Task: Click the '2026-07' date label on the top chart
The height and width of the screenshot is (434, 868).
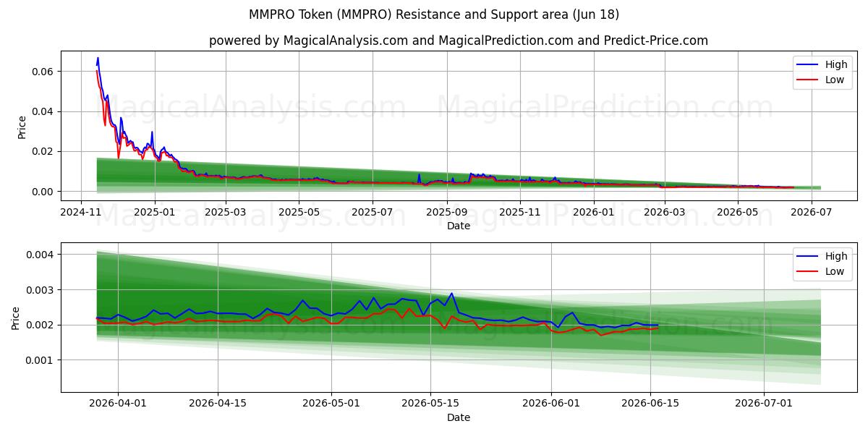Action: coord(812,212)
